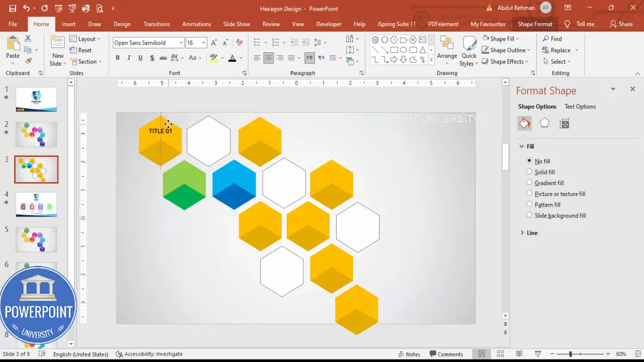Open the font size dropdown
644x362 pixels.
point(203,43)
